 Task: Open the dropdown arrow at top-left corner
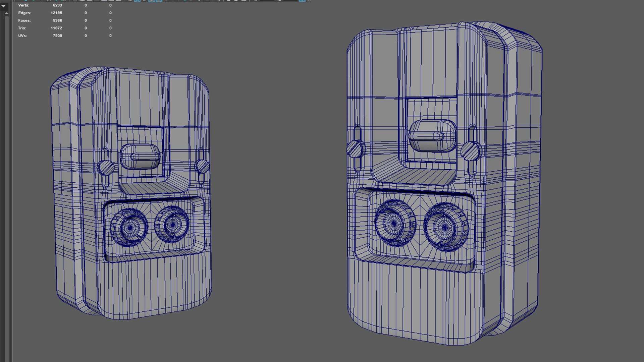coord(4,6)
